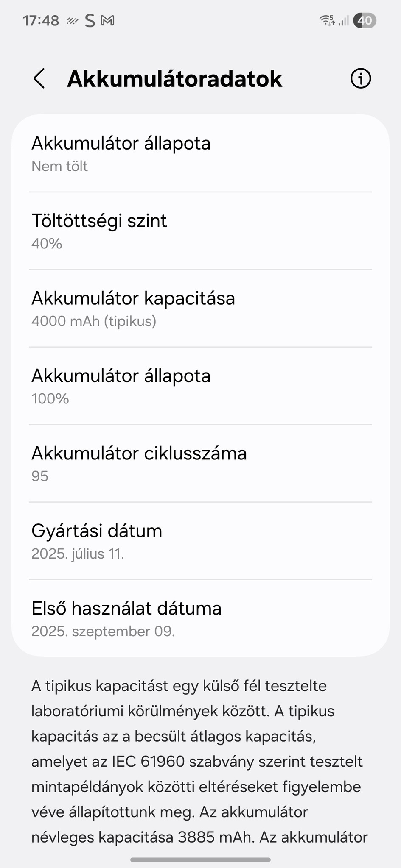401x868 pixels.
Task: Tap the Wi-Fi indicator in status bar
Action: pyautogui.click(x=327, y=20)
